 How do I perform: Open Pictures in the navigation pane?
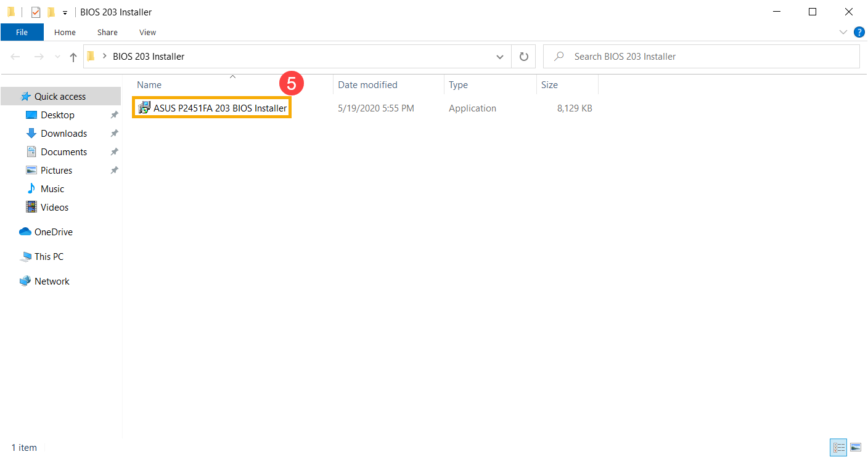coord(56,171)
